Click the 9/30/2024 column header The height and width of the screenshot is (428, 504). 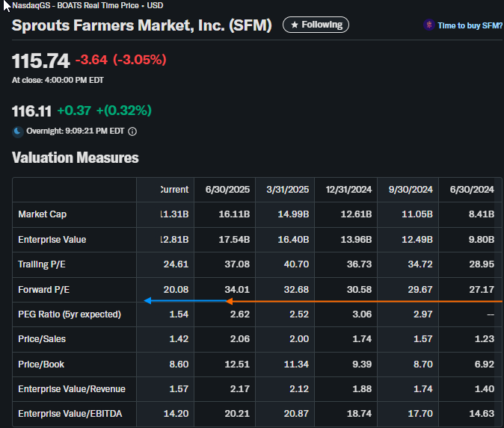411,189
